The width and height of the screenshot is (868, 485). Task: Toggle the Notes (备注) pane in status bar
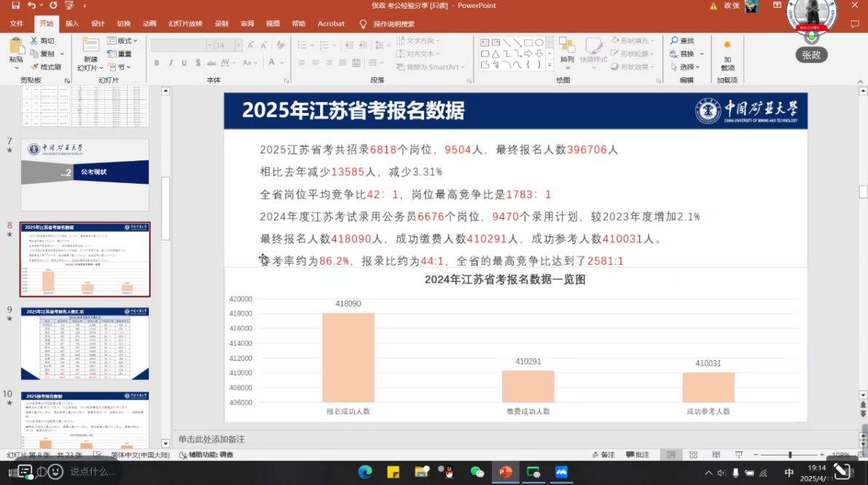click(x=603, y=455)
